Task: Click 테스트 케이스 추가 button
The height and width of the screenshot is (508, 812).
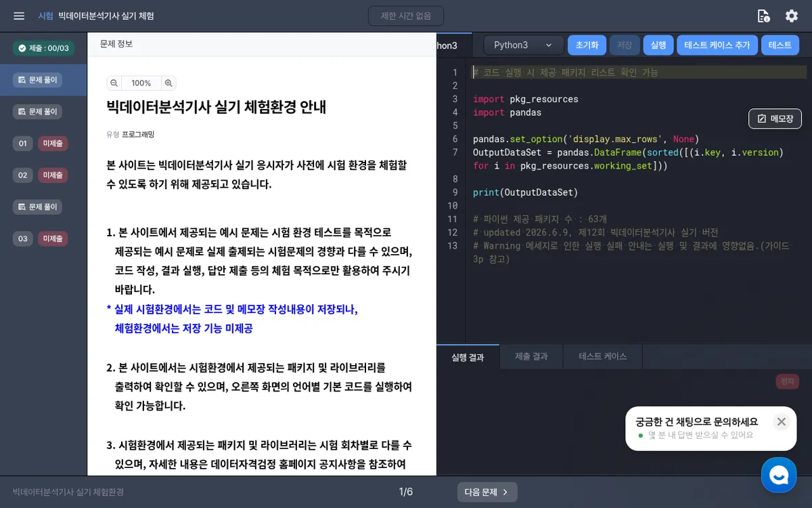Action: pos(717,45)
